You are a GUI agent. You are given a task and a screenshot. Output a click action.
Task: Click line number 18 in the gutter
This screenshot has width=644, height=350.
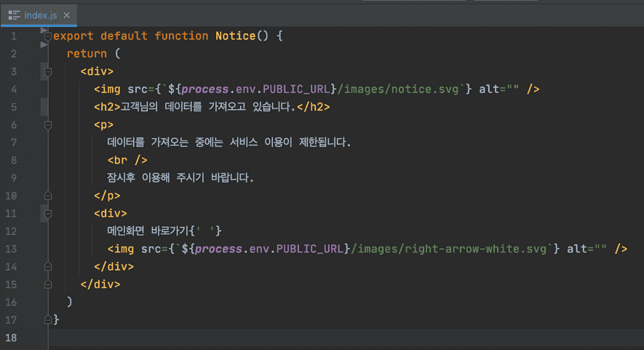(10, 338)
